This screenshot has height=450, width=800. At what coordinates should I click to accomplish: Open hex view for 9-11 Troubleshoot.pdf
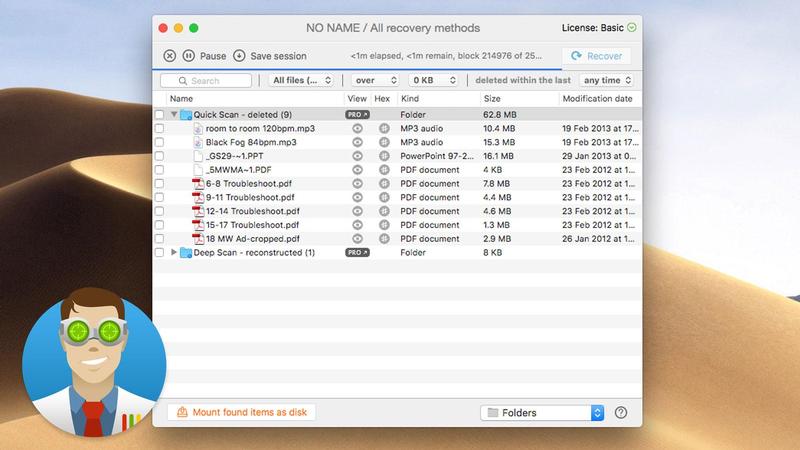383,198
